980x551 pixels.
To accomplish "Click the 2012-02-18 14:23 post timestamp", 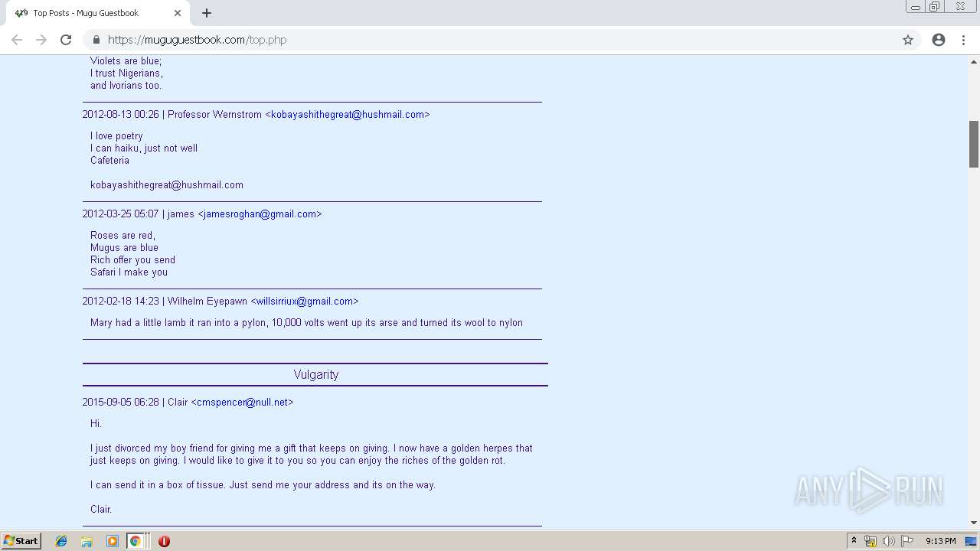I will pos(121,301).
